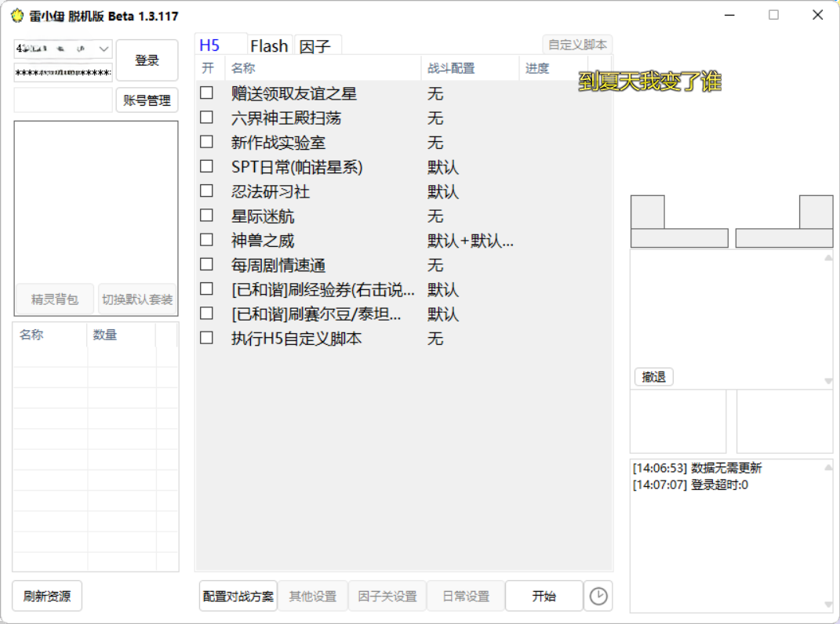
Task: Open 配置对战方案 battle configuration
Action: [238, 597]
